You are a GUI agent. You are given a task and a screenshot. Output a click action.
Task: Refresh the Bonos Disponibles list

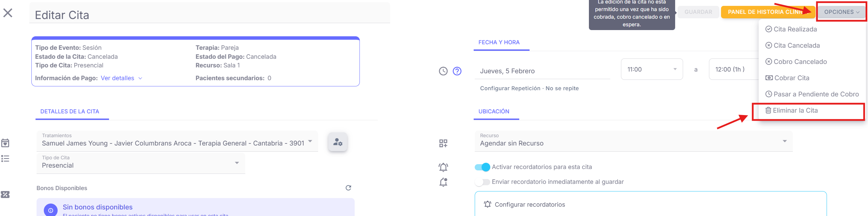(x=348, y=188)
